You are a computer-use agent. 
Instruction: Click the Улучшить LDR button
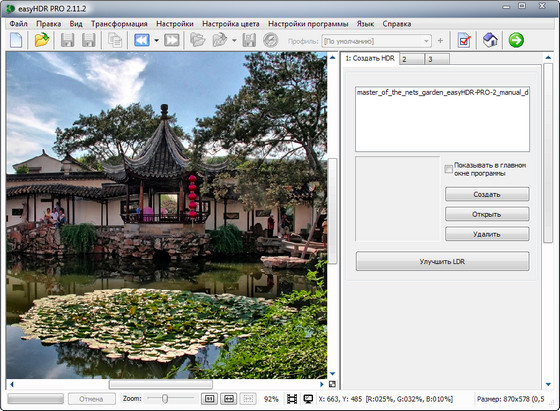pyautogui.click(x=442, y=261)
